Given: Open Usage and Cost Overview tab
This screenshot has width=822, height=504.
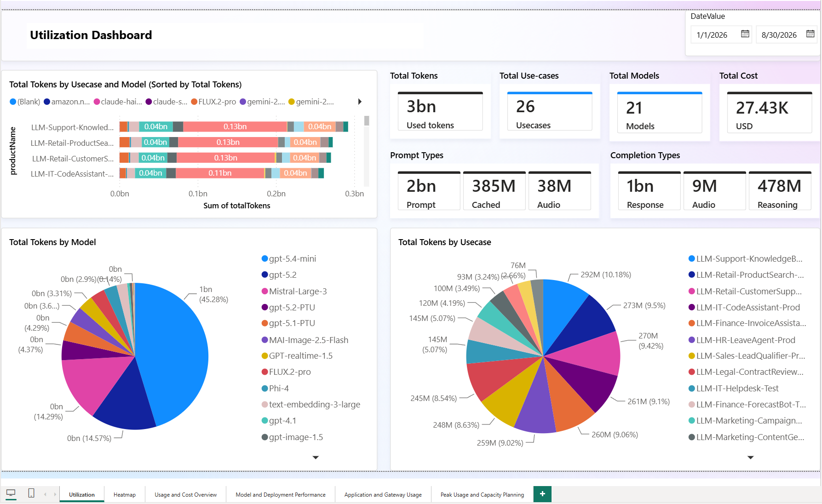Looking at the screenshot, I should pos(185,495).
